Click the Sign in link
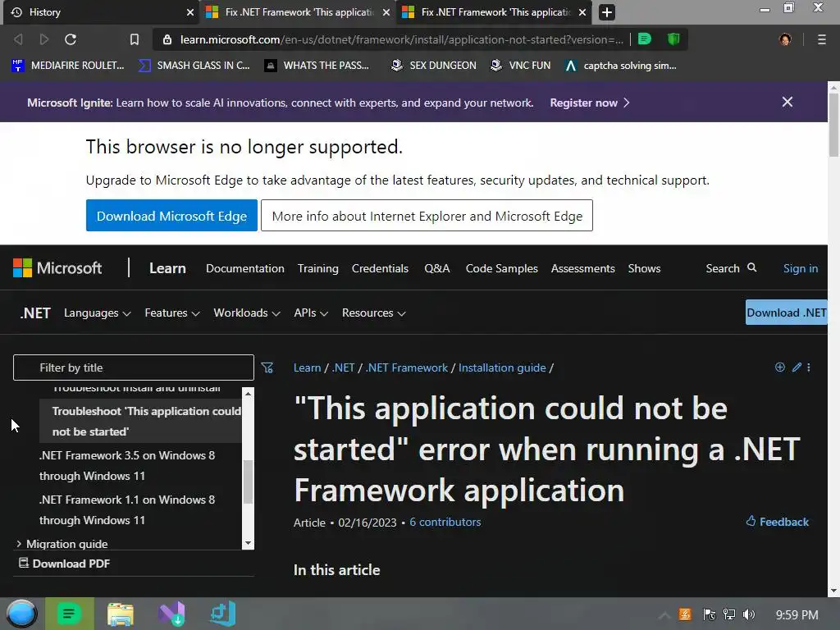Image resolution: width=840 pixels, height=630 pixels. (x=801, y=268)
